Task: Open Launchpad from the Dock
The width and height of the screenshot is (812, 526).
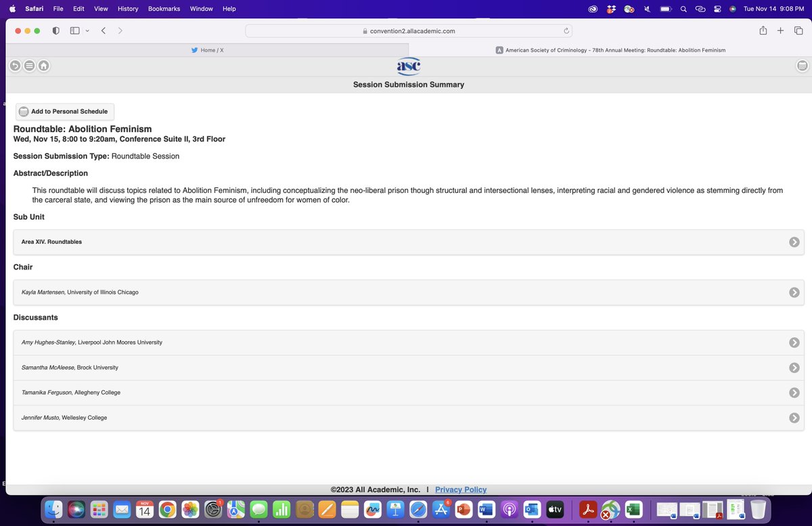Action: point(99,509)
